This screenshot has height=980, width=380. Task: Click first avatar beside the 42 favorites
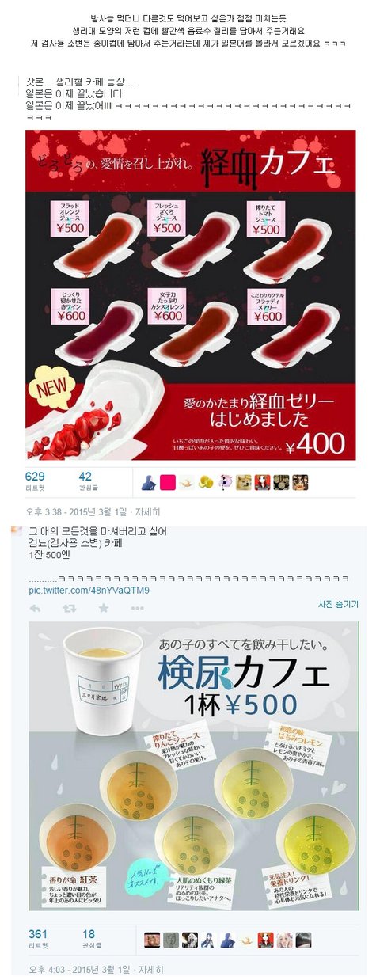pos(149,482)
